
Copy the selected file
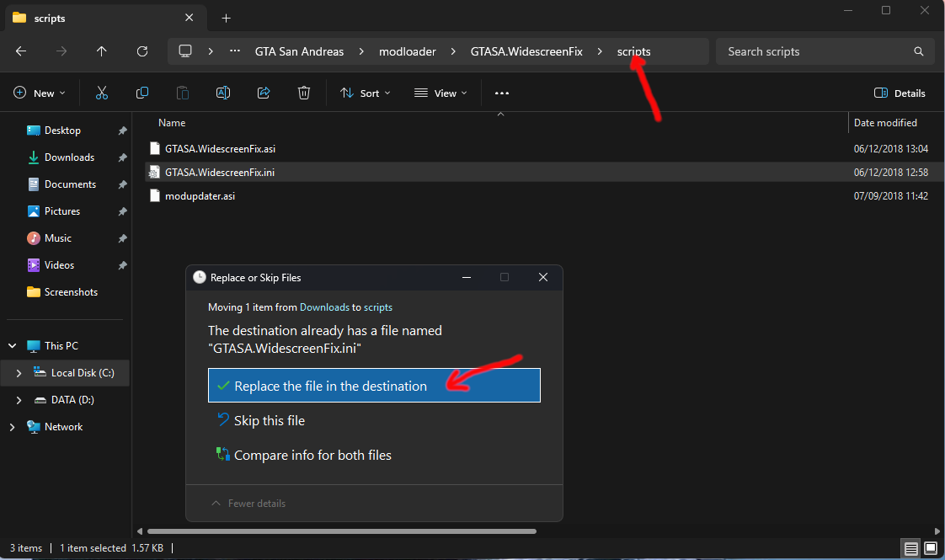142,93
